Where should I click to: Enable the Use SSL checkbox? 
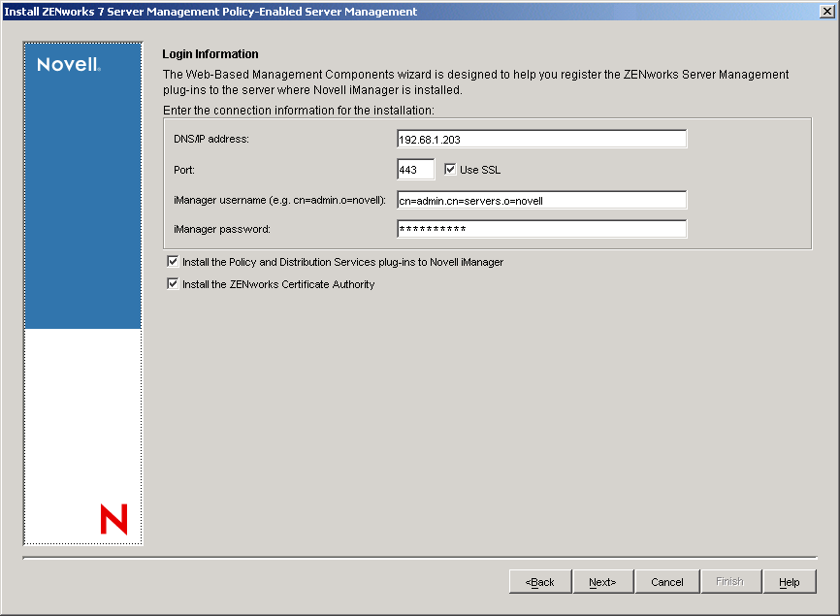(450, 169)
